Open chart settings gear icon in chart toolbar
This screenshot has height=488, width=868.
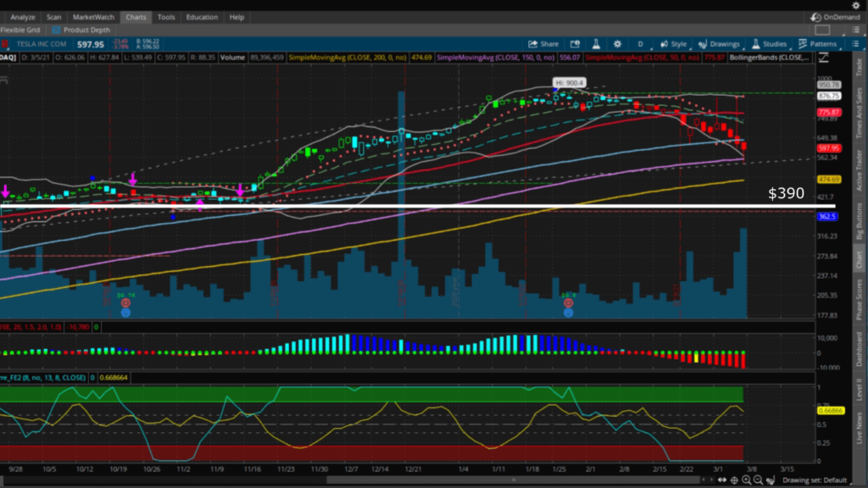(617, 44)
